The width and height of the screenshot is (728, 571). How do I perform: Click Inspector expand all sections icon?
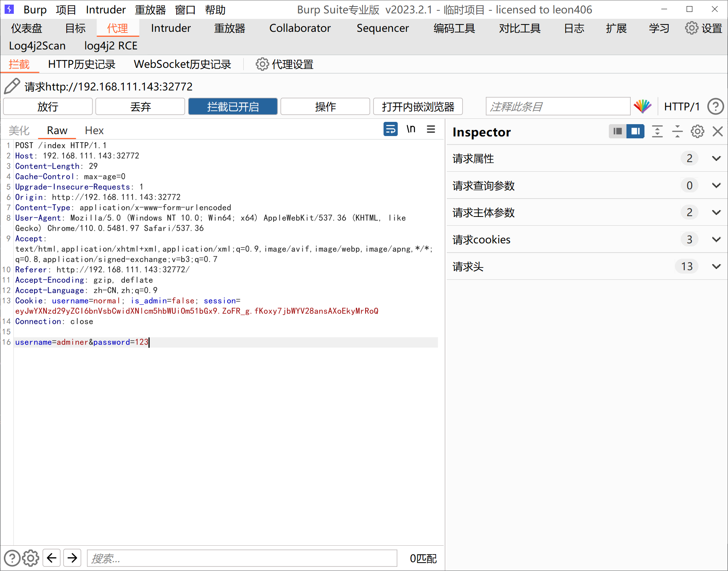point(657,131)
